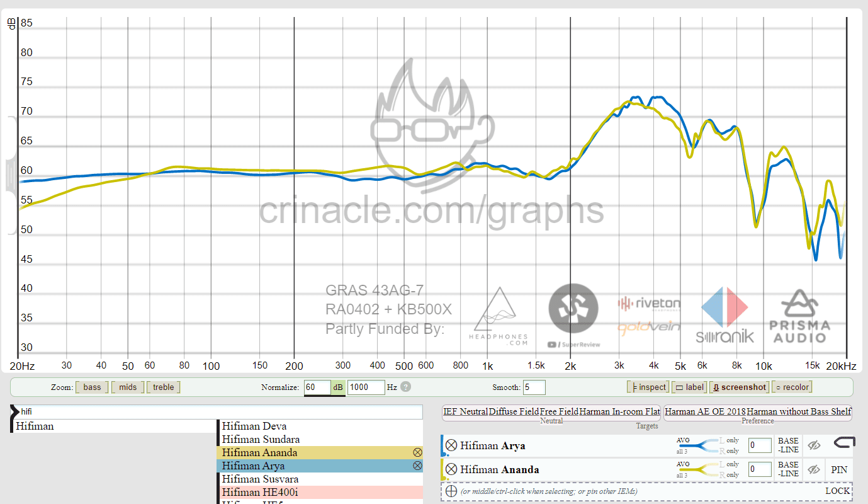
Task: Select Harman In-room Flat target
Action: [620, 411]
